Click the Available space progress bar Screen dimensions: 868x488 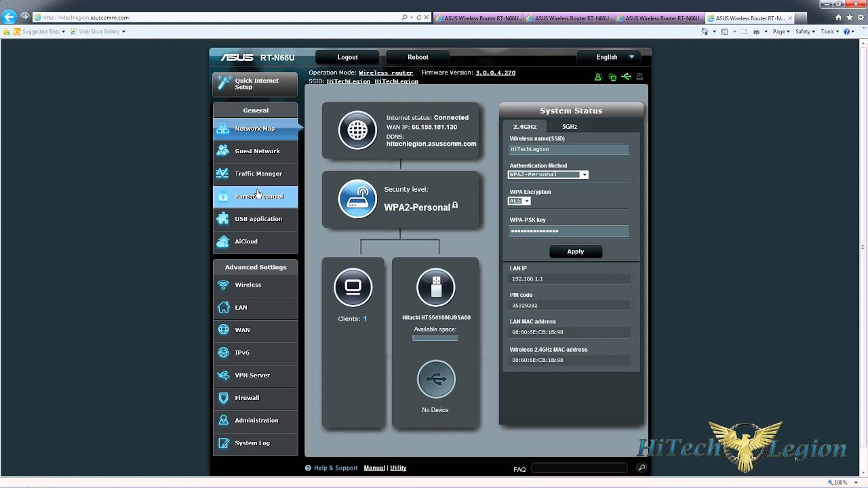(435, 338)
